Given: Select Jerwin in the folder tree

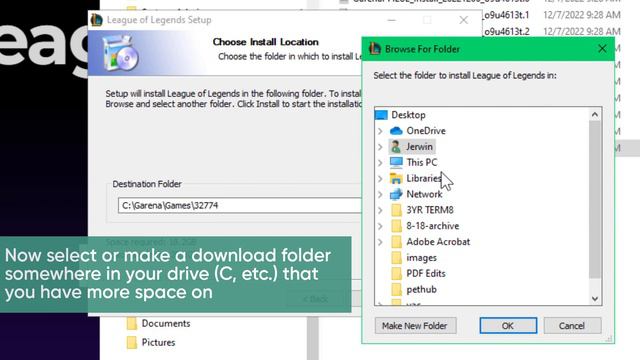Looking at the screenshot, I should click(x=419, y=147).
